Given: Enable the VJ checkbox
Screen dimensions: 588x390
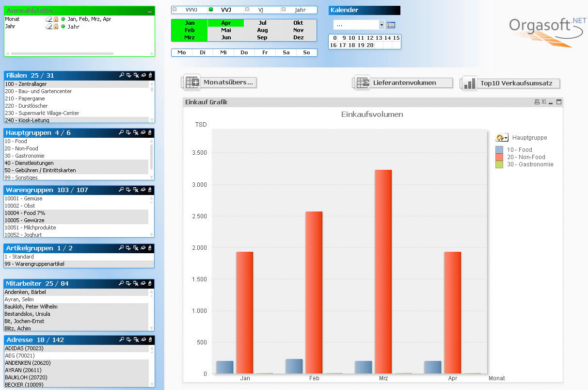Looking at the screenshot, I should (248, 9).
